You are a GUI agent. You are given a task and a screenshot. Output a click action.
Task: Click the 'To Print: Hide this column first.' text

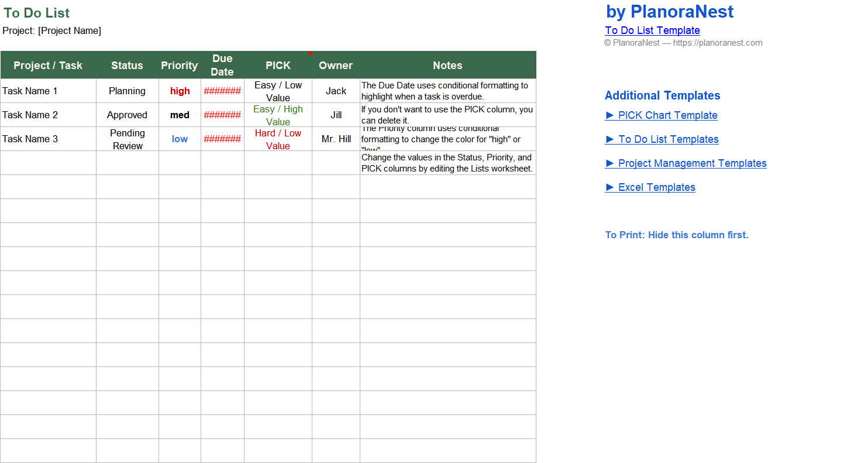[x=677, y=235]
